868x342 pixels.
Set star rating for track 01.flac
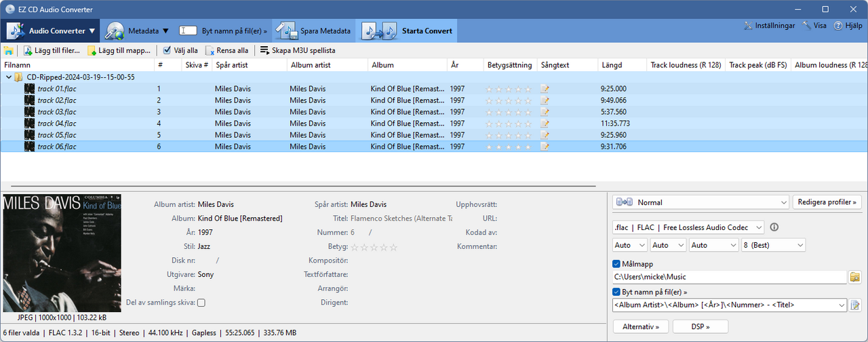(509, 89)
